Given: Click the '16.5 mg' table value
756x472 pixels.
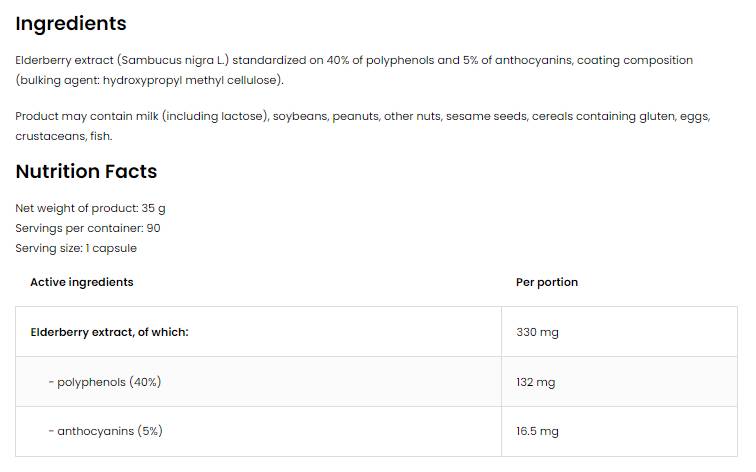Looking at the screenshot, I should click(x=537, y=431).
